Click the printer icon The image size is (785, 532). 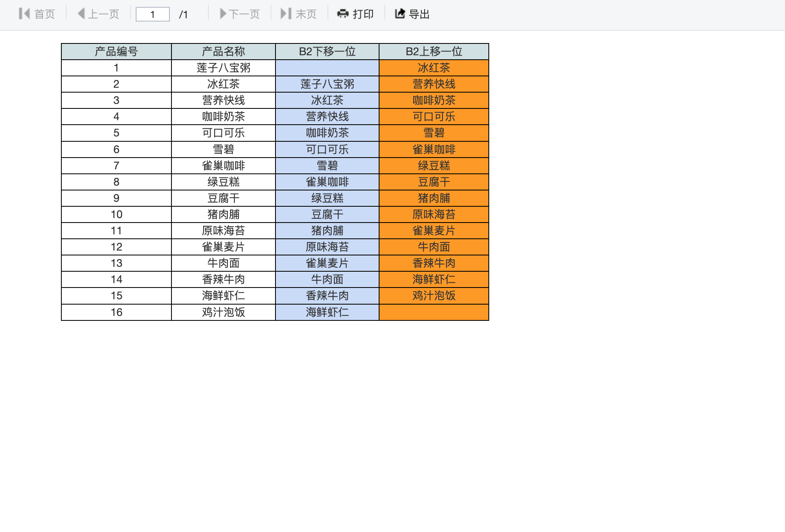[343, 14]
